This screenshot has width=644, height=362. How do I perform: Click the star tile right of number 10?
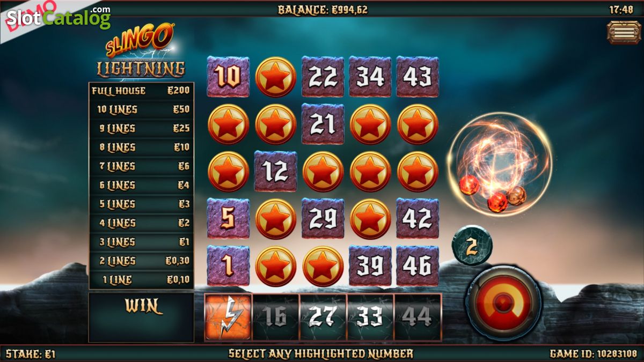point(275,77)
